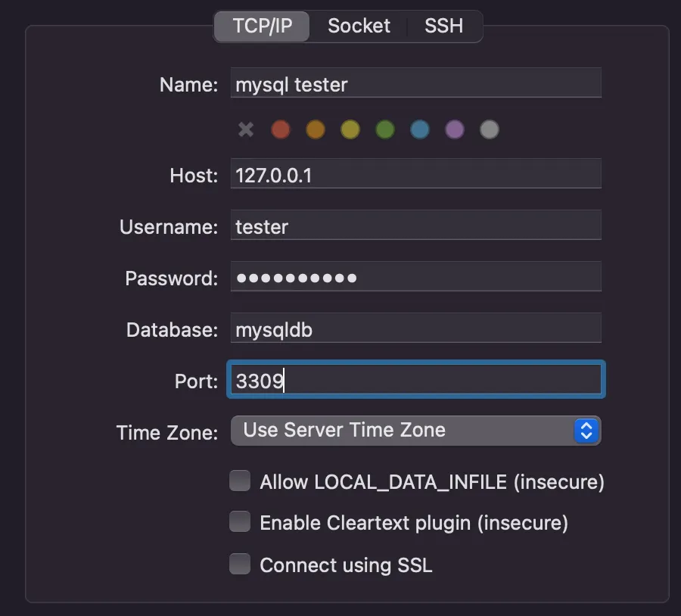Switch to the SSH tab
This screenshot has width=681, height=616.
click(x=443, y=26)
